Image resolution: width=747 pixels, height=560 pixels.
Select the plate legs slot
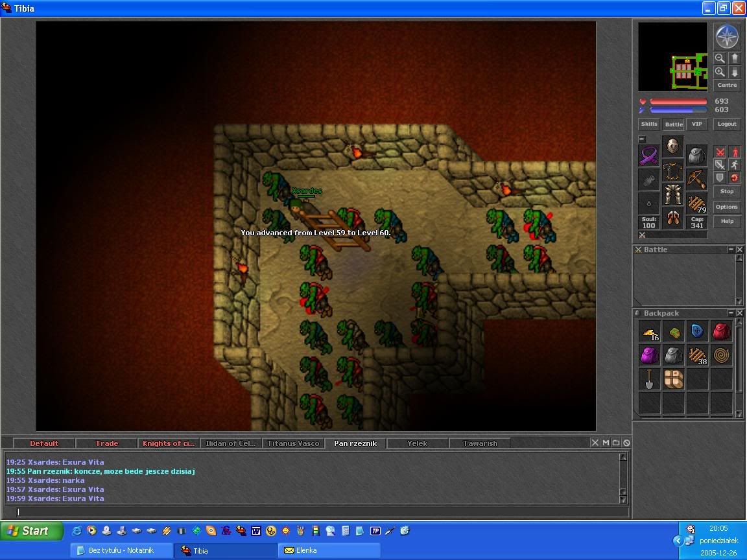[x=672, y=194]
